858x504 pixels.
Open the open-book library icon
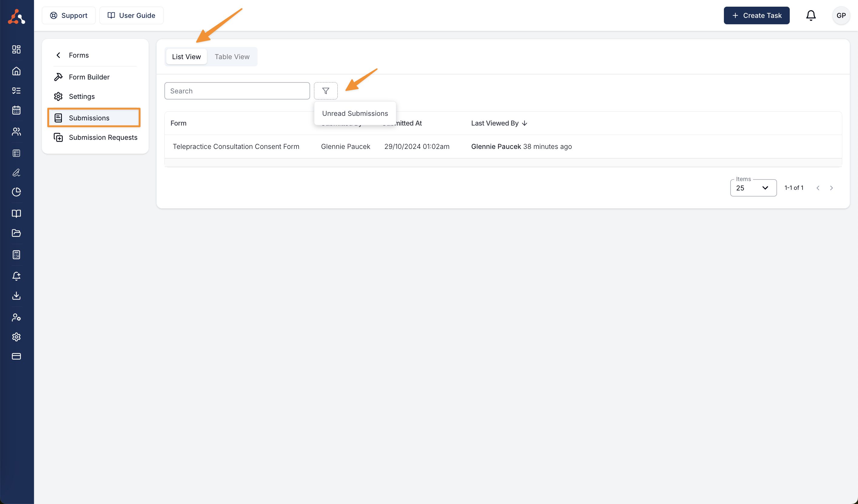tap(16, 213)
